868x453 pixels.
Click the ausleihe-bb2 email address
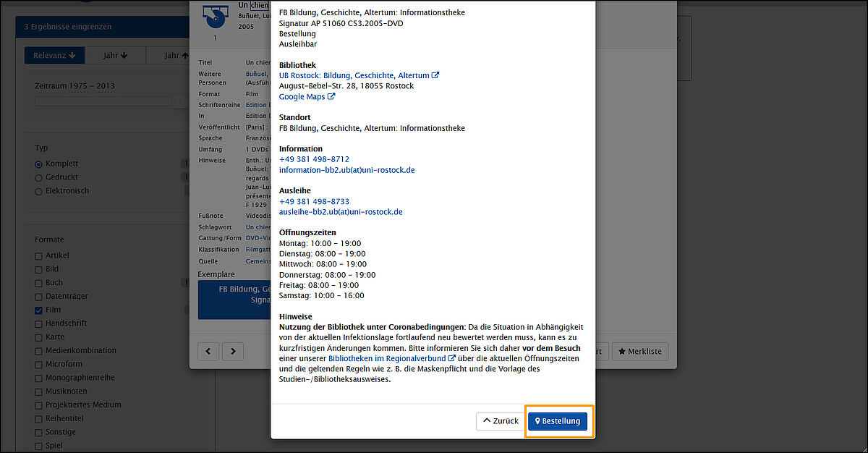pyautogui.click(x=341, y=212)
